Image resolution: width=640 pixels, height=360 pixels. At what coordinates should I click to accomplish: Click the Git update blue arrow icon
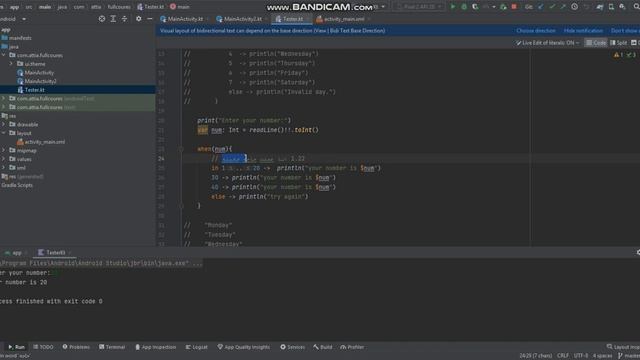[x=540, y=7]
